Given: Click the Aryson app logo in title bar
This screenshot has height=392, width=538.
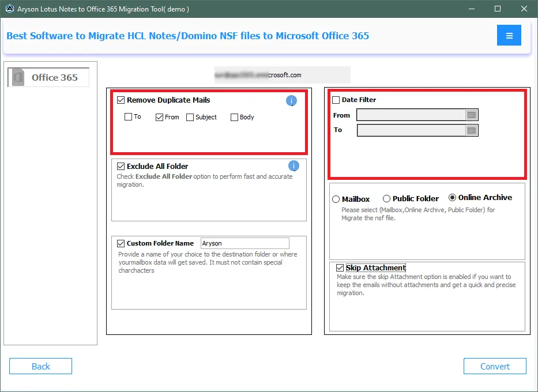Looking at the screenshot, I should 10,9.
